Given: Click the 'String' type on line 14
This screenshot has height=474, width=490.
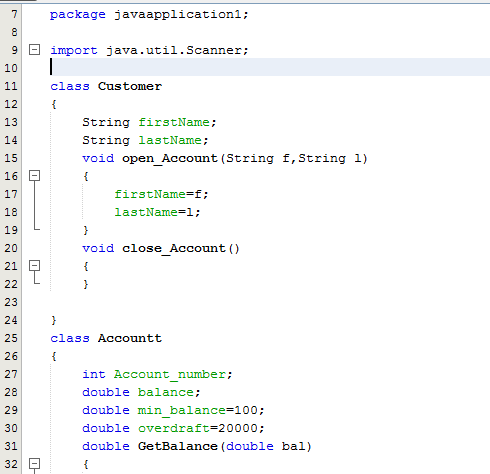Looking at the screenshot, I should [x=106, y=140].
